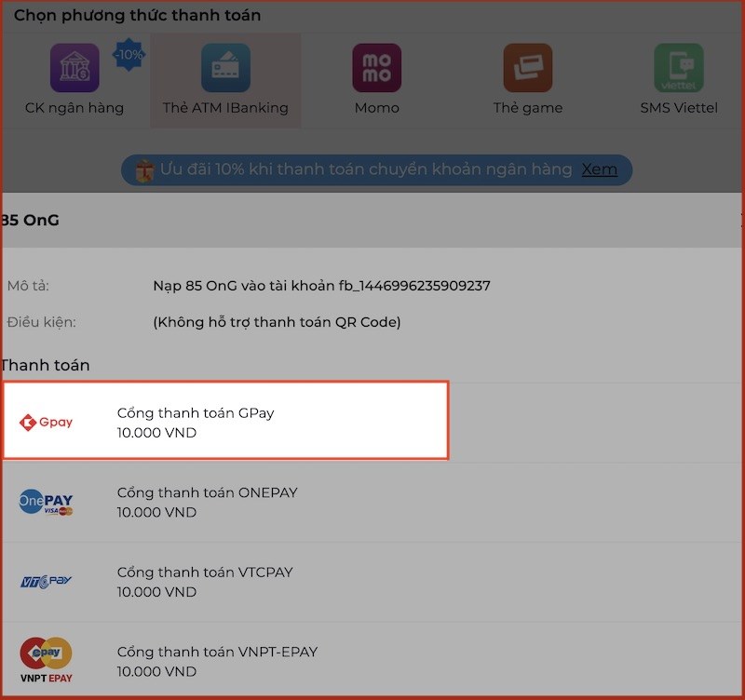Click the Momo label

click(377, 108)
